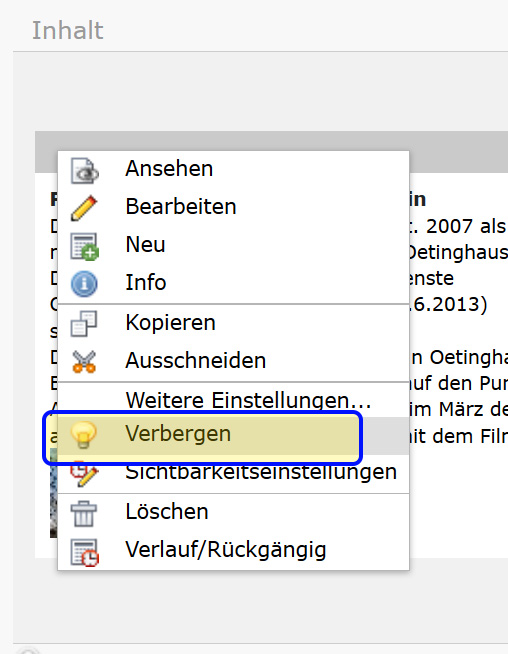Click the blue Info icon
Viewport: 508px width, 654px height.
pos(84,284)
